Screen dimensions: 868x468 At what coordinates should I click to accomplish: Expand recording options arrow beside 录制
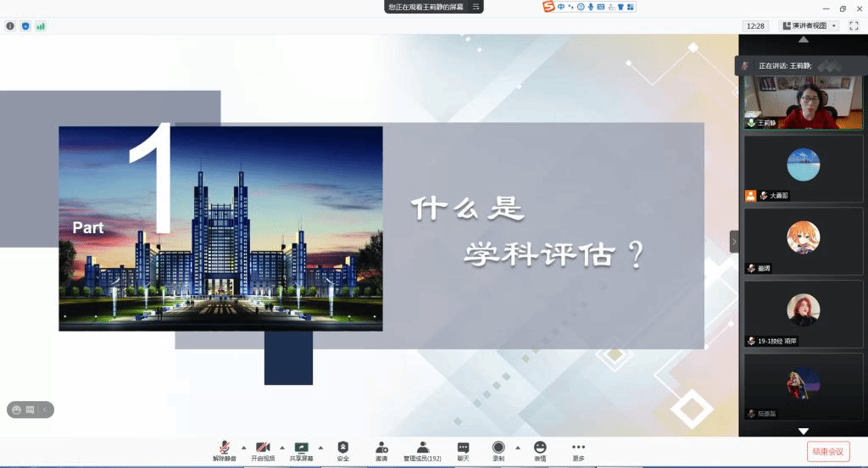518,448
